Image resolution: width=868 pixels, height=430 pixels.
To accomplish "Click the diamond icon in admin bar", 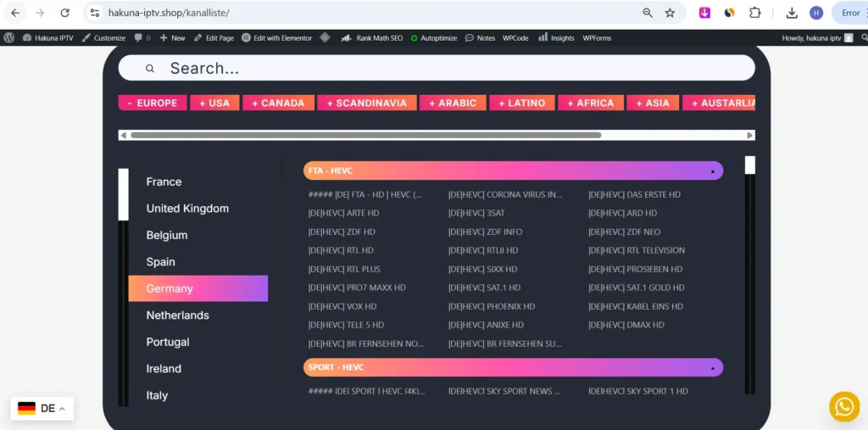I will (x=325, y=37).
